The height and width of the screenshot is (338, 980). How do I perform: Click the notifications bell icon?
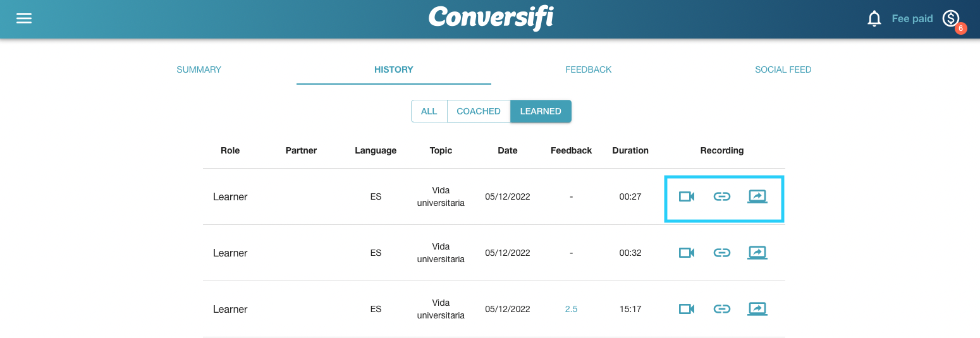coord(874,19)
